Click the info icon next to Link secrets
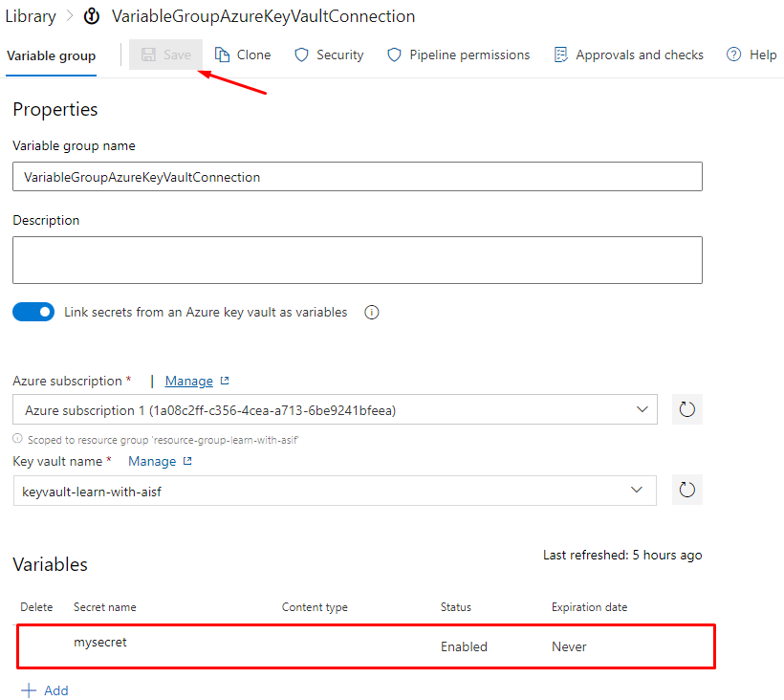 [x=372, y=313]
